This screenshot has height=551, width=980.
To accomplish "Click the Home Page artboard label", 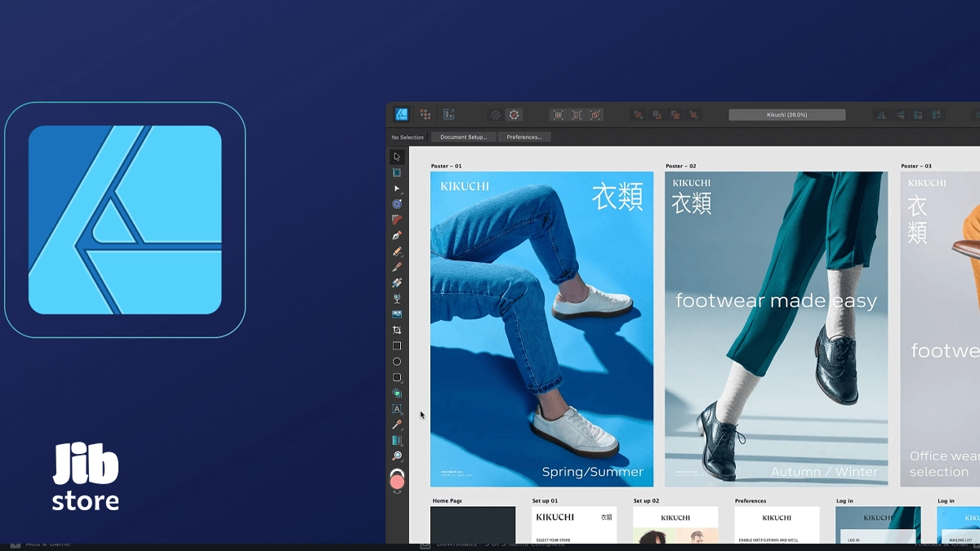I will [x=448, y=500].
